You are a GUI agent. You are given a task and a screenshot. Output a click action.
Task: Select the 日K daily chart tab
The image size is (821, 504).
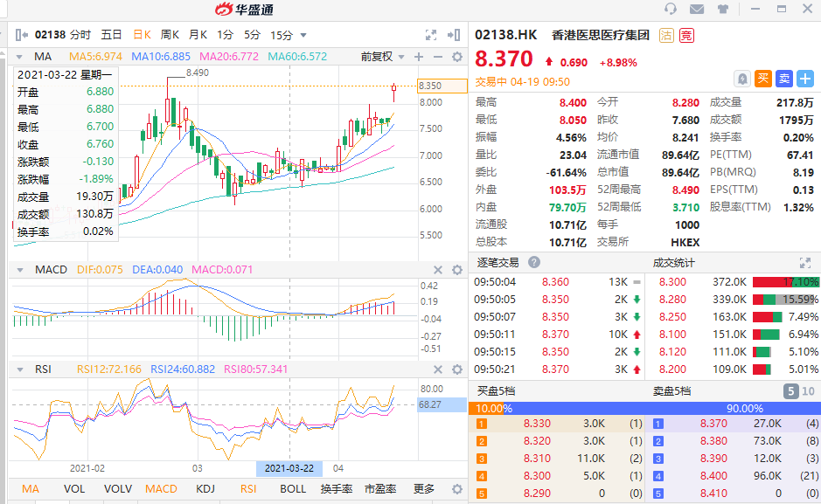142,35
